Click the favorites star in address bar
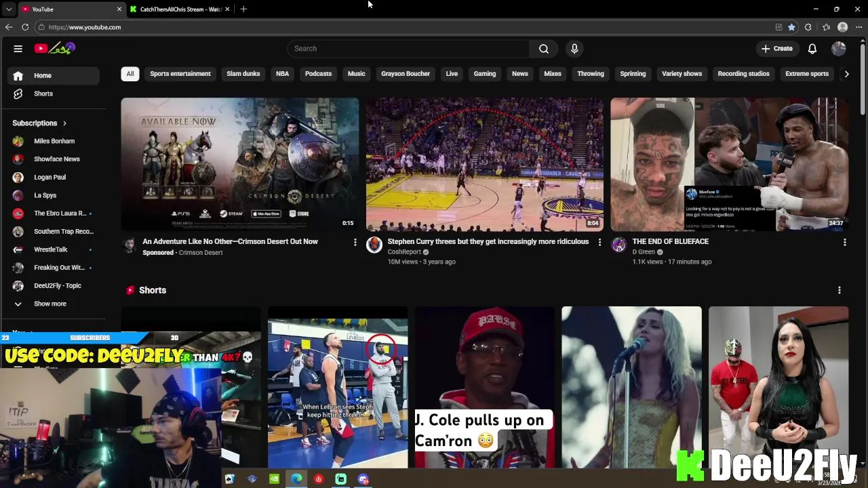The height and width of the screenshot is (488, 868). (791, 27)
